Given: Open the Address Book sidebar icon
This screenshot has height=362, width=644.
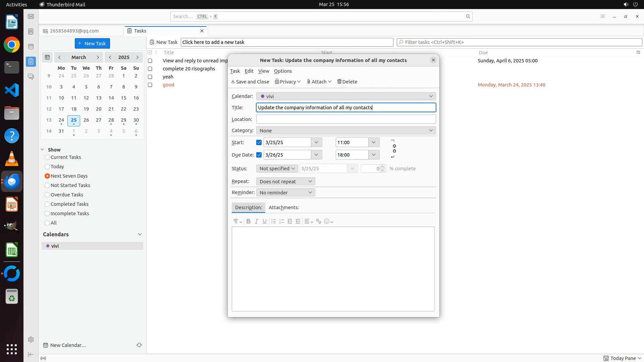Looking at the screenshot, I should [x=31, y=32].
